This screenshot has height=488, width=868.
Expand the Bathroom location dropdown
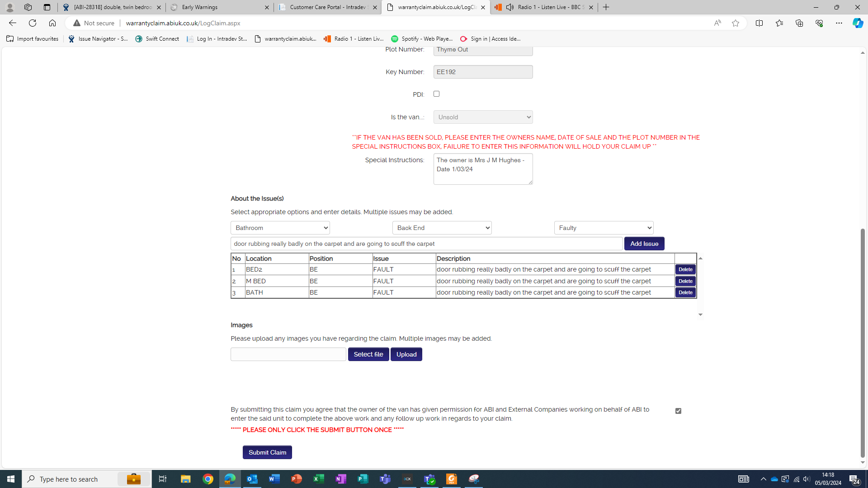[280, 228]
